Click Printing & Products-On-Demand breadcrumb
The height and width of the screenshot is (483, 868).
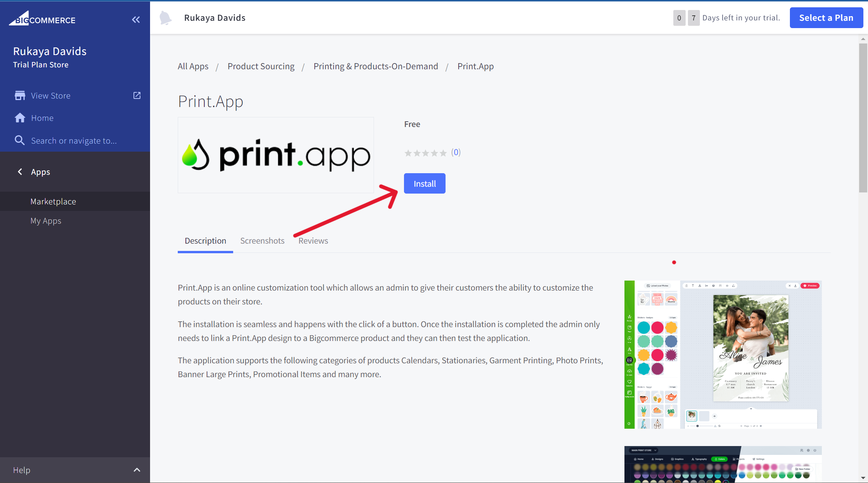coord(376,66)
